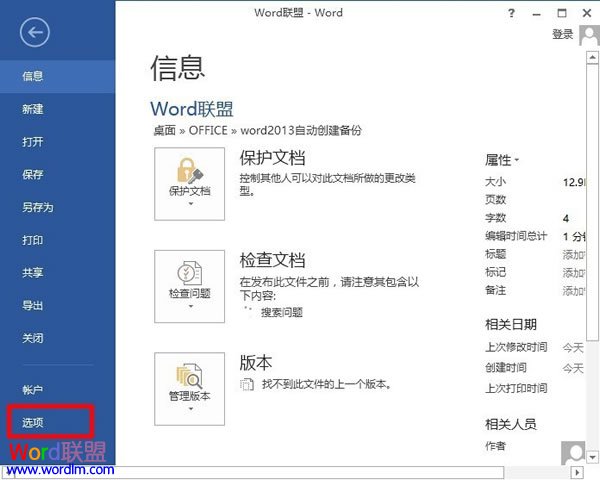Viewport: 600px width, 480px height.
Task: Select 打印 in the sidebar
Action: (x=33, y=240)
